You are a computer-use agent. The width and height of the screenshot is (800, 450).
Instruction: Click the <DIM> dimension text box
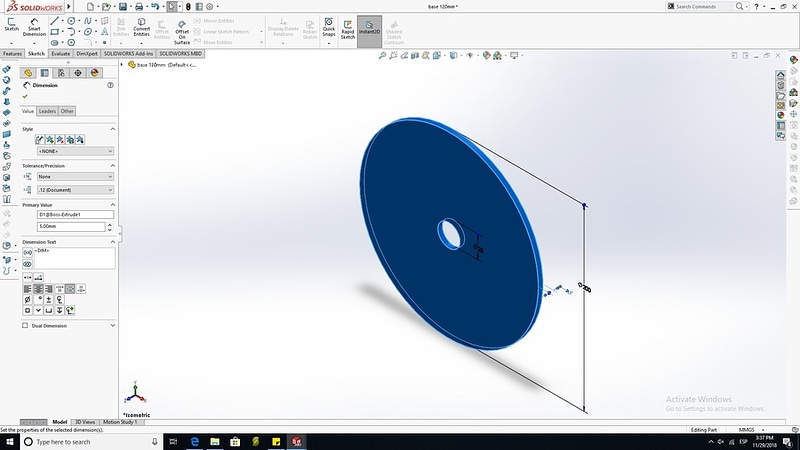click(74, 258)
